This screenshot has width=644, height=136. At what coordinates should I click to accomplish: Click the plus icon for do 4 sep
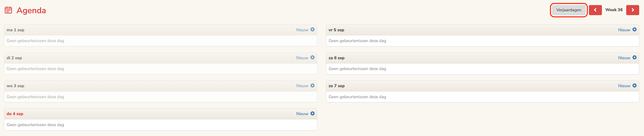point(313,113)
